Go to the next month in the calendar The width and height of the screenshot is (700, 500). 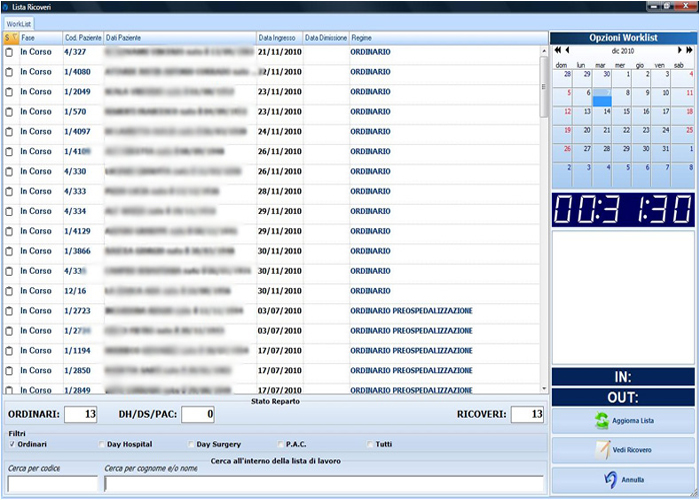coord(678,50)
